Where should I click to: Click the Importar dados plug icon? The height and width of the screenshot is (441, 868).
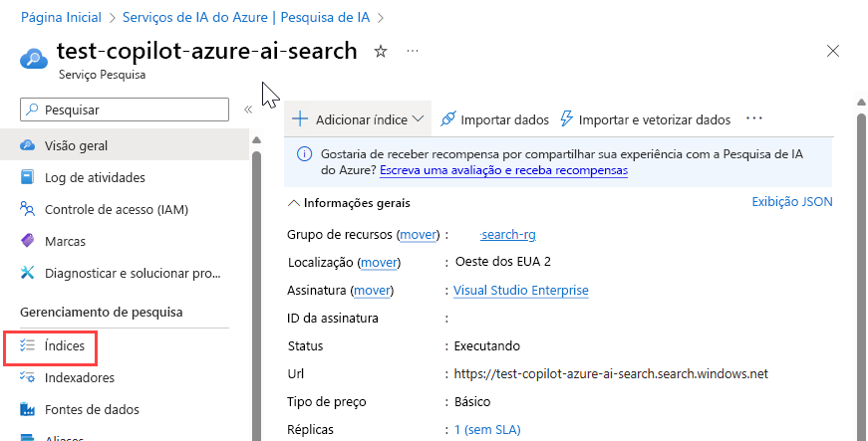point(447,118)
